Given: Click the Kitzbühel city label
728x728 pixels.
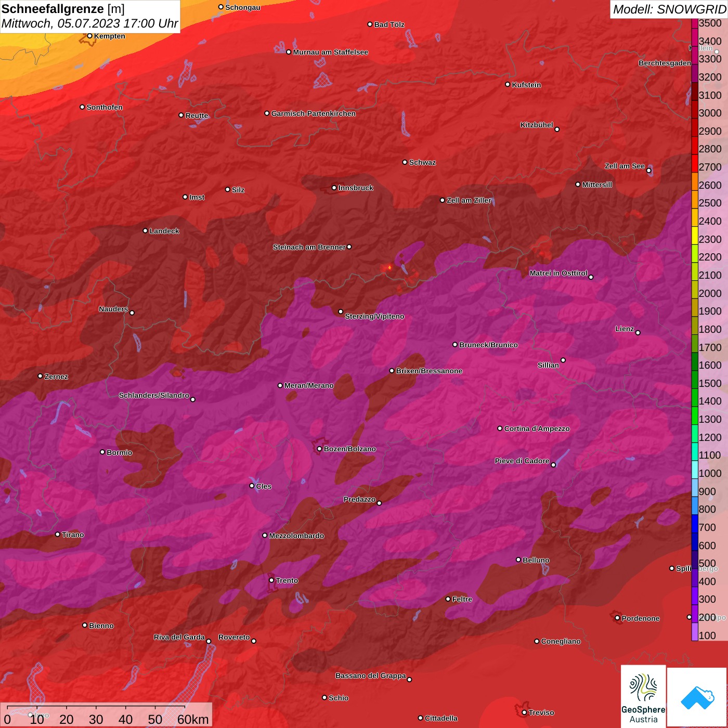Looking at the screenshot, I should (x=537, y=125).
